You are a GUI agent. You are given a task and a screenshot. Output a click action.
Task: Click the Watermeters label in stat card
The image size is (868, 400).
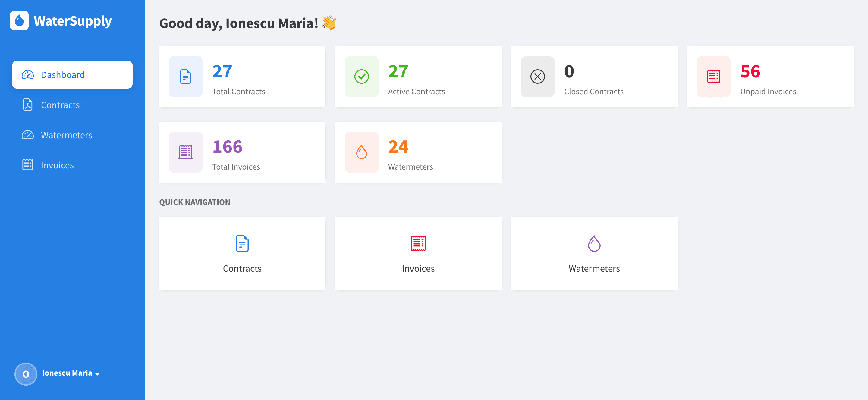pyautogui.click(x=410, y=167)
